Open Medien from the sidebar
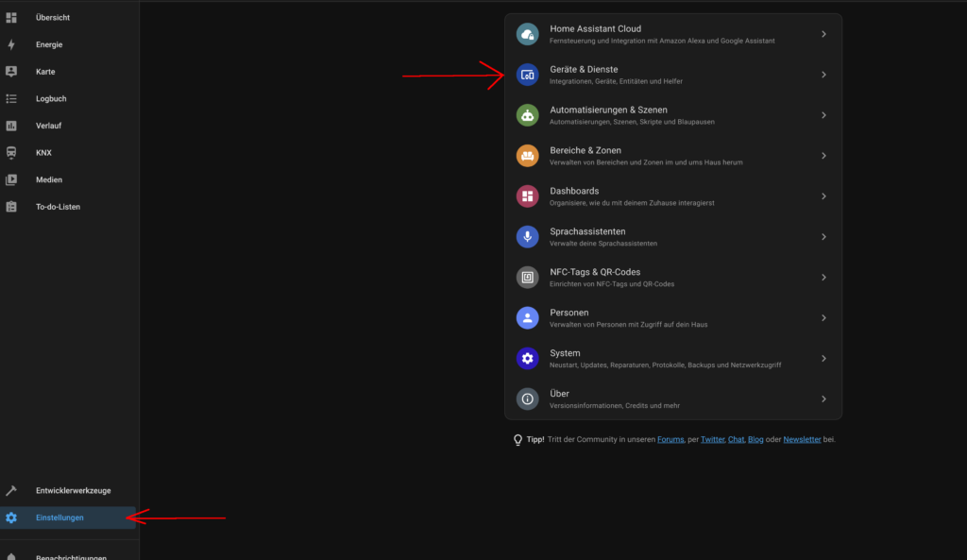 tap(68, 179)
